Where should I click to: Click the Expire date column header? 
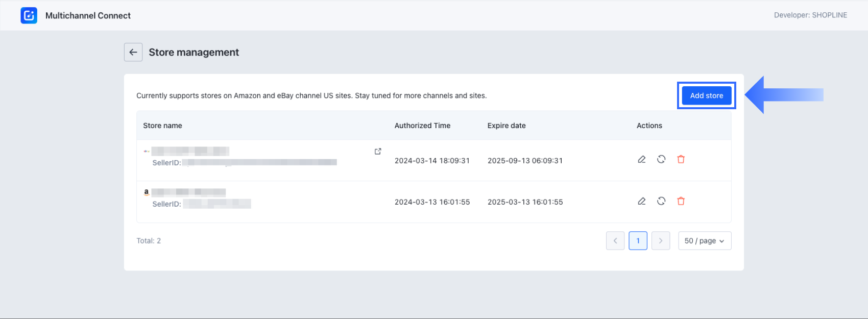(507, 126)
